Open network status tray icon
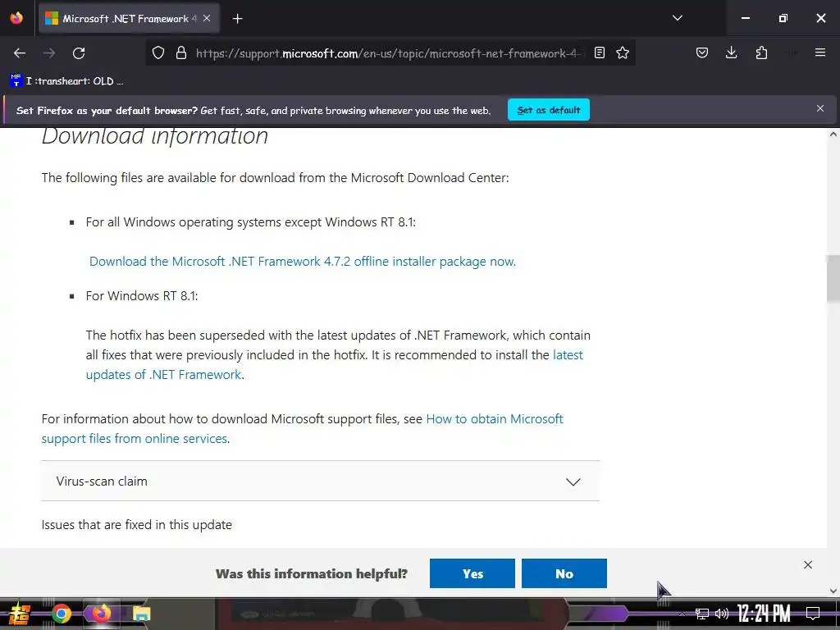The width and height of the screenshot is (840, 630). pos(701,614)
